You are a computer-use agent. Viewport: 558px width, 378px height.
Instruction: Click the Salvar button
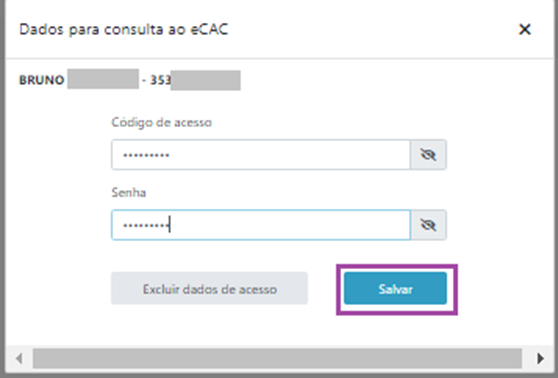click(395, 289)
